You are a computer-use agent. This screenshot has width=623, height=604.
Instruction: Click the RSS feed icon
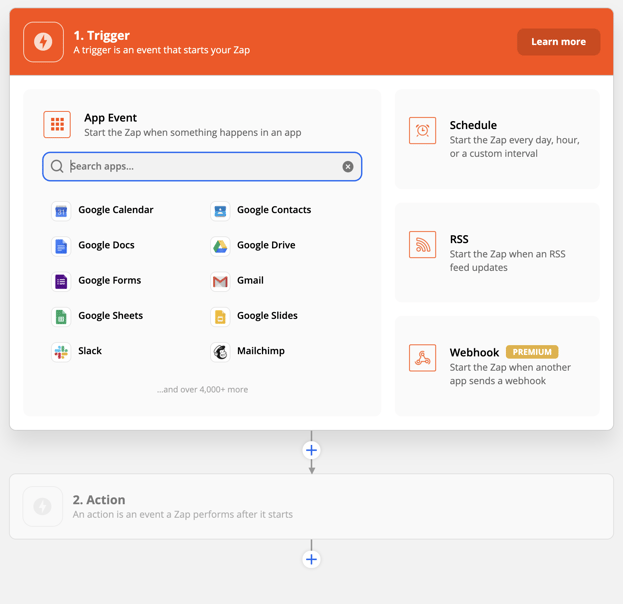click(422, 244)
